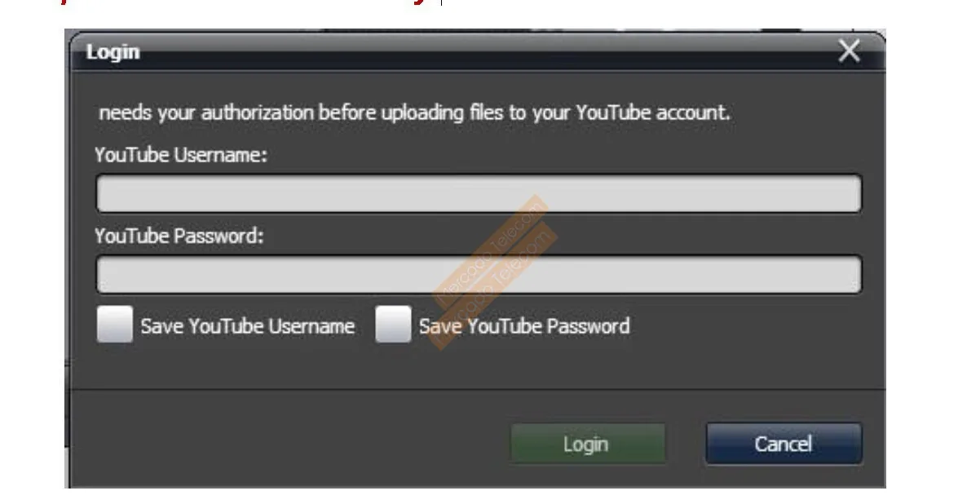Click the green Login button
980x504 pixels.
(x=587, y=444)
